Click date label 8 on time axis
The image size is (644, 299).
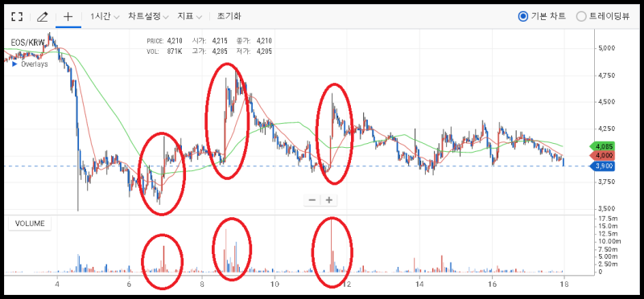[x=202, y=284]
